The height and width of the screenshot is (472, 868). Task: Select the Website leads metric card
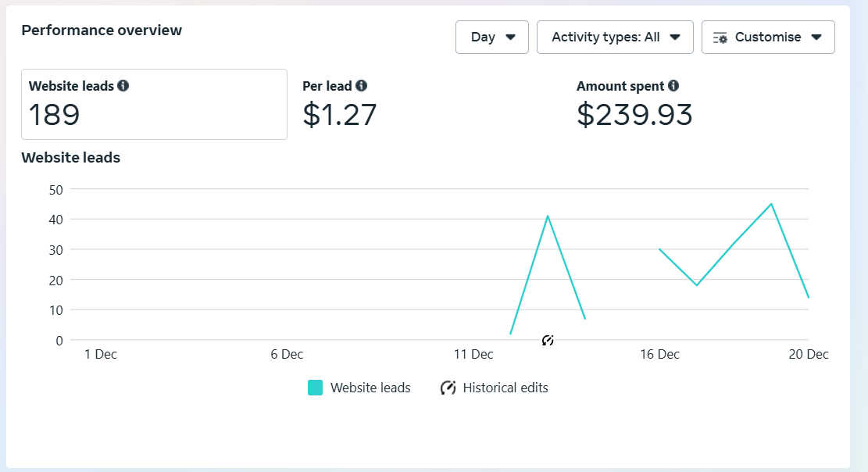click(x=154, y=104)
